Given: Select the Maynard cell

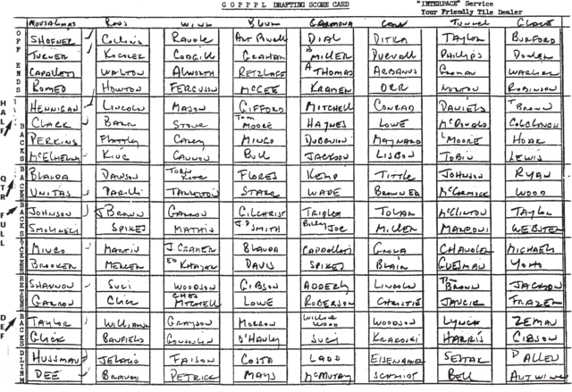Looking at the screenshot, I should click(x=396, y=138).
